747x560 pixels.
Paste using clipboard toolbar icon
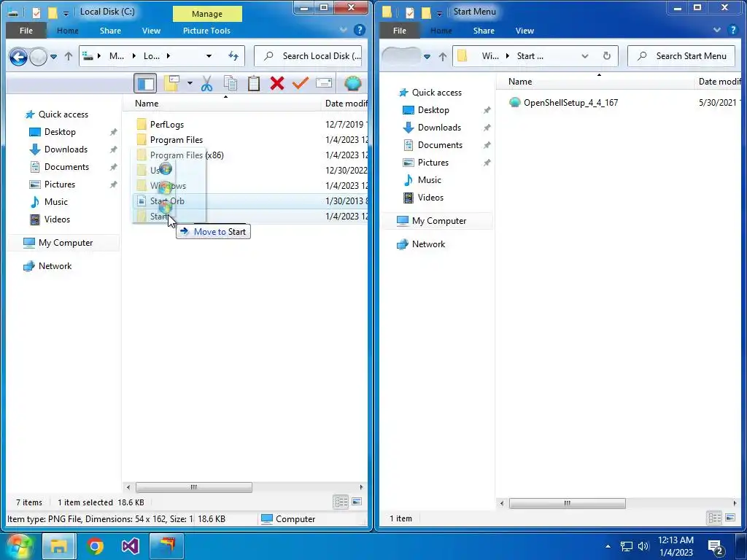pyautogui.click(x=253, y=83)
